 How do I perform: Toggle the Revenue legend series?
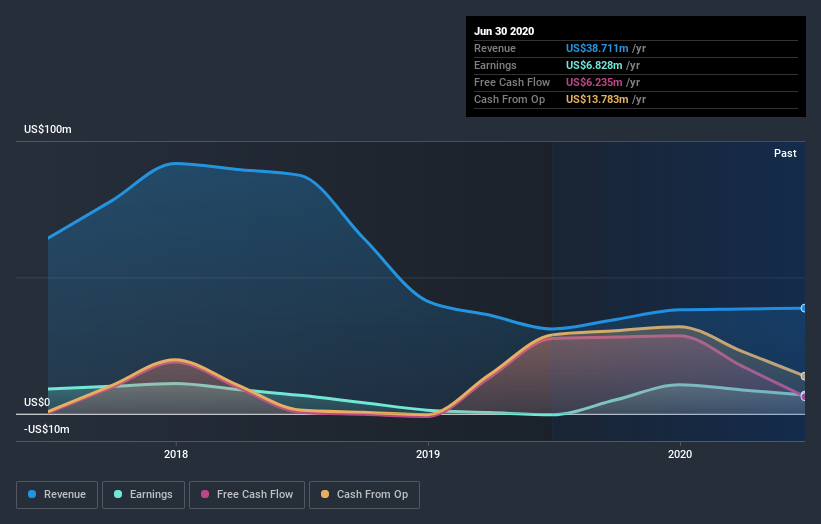click(x=57, y=495)
